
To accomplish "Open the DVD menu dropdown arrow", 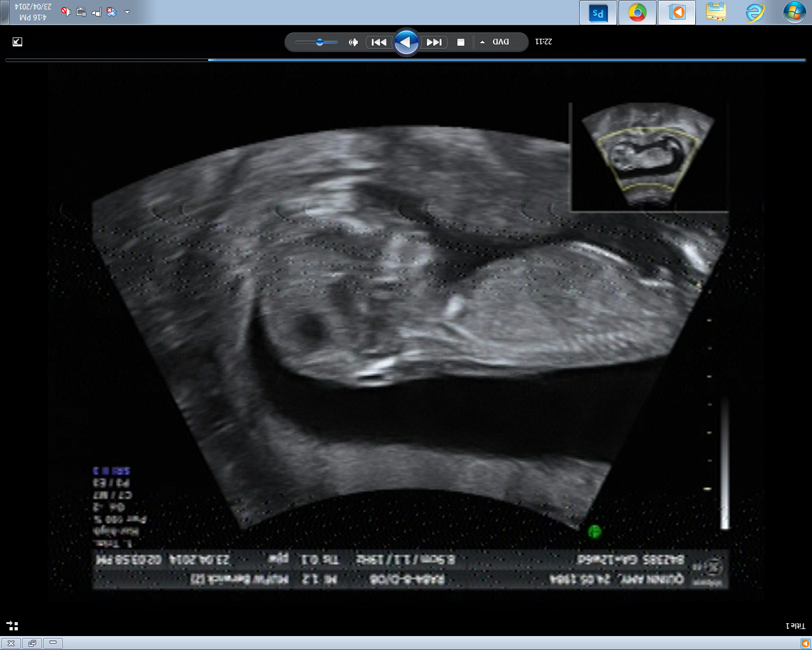I will (x=483, y=43).
